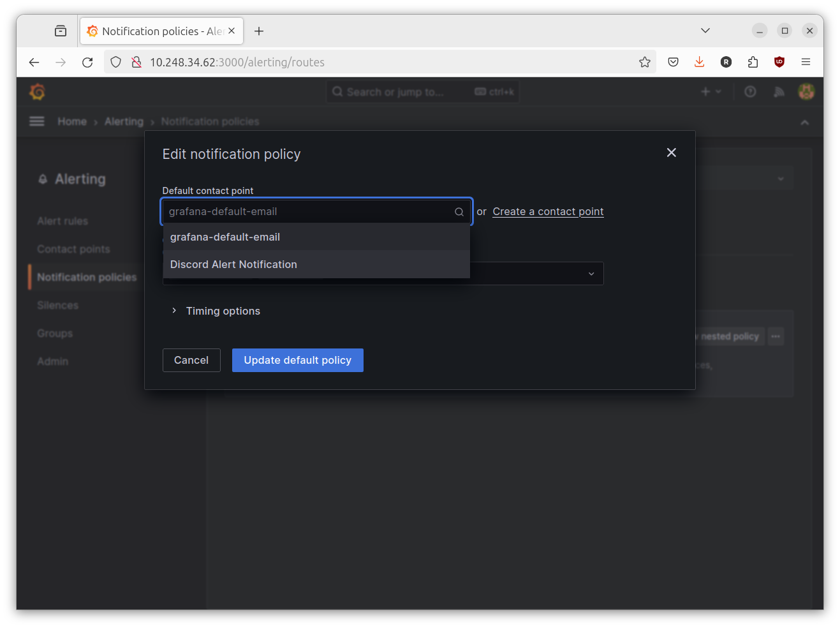Screen dimensions: 840x628
Task: Open the Firefox downloads panel
Action: click(699, 62)
